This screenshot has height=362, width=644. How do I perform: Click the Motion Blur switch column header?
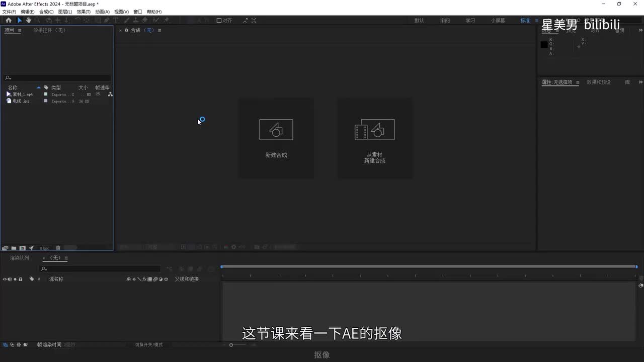coord(155,279)
